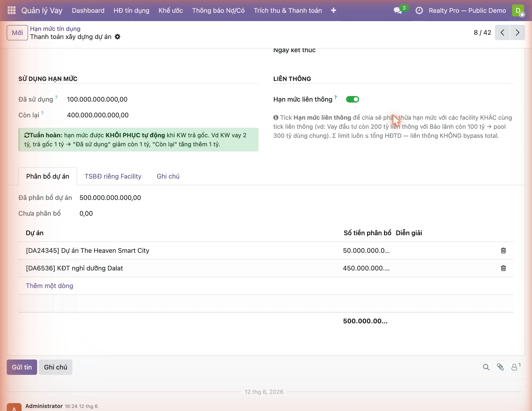Open the Dashboard menu
This screenshot has width=532, height=411.
coord(88,10)
